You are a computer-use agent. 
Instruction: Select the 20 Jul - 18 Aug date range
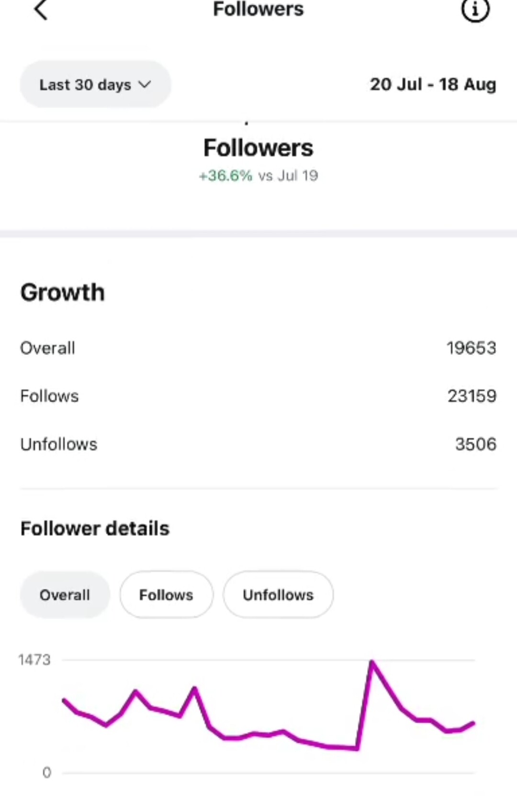pos(433,84)
